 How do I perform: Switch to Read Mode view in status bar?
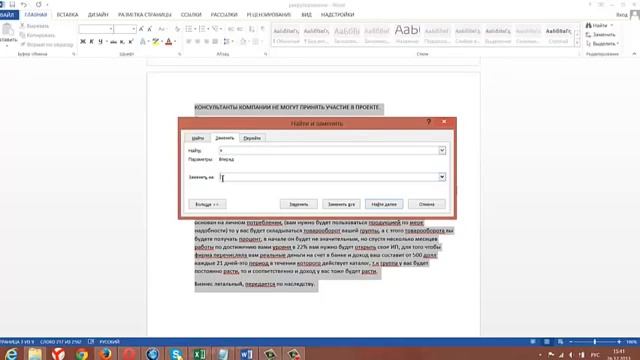tap(533, 342)
